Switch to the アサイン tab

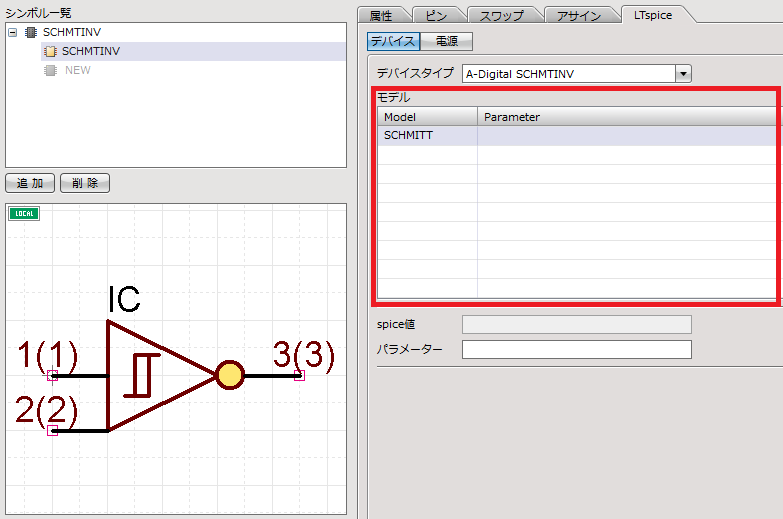[x=579, y=15]
